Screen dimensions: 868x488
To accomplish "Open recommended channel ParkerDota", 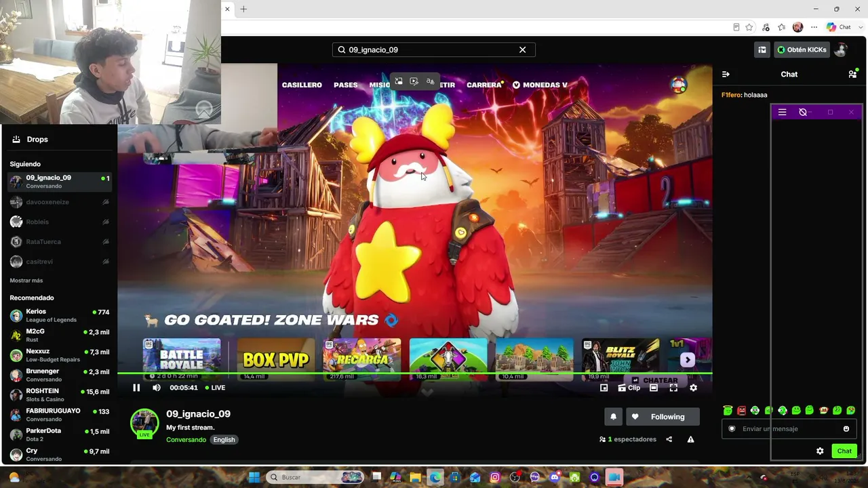I will point(60,434).
